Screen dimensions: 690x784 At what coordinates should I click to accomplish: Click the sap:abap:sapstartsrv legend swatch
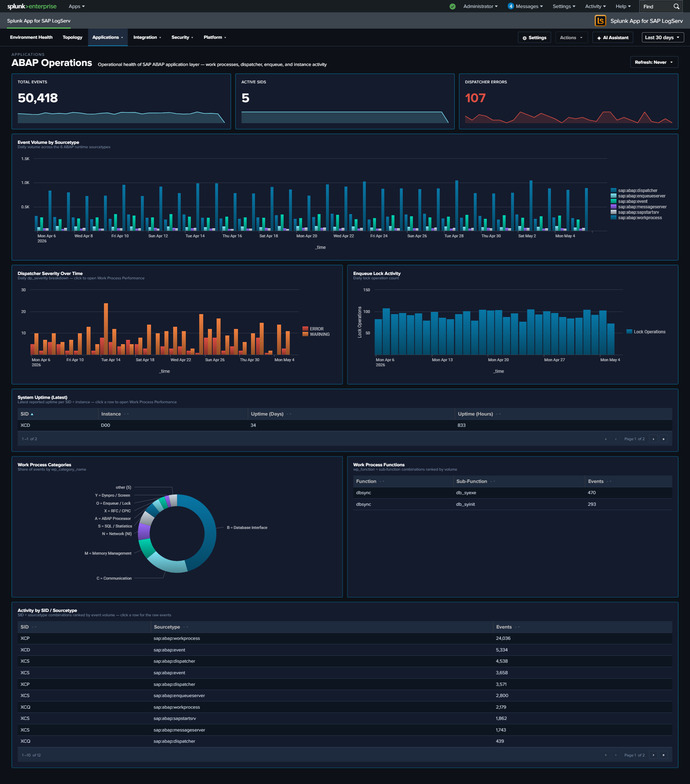point(614,212)
